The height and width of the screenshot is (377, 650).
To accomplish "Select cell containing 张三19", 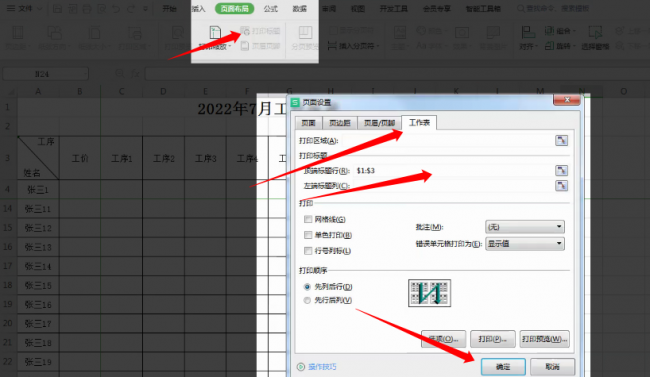I will [38, 362].
